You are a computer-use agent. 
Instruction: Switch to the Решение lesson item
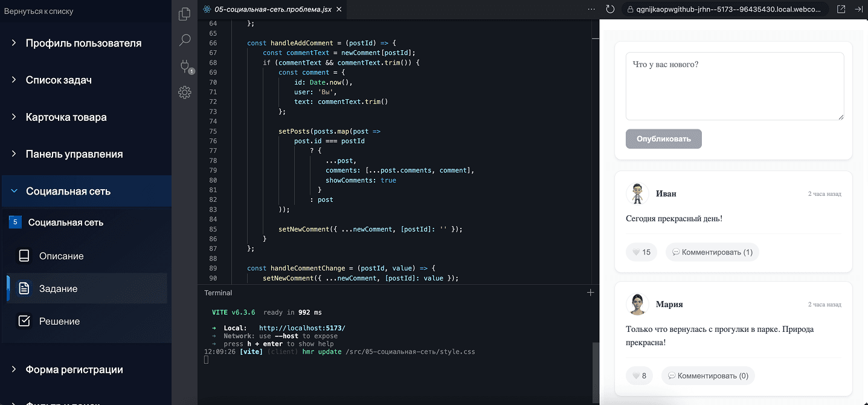tap(59, 321)
